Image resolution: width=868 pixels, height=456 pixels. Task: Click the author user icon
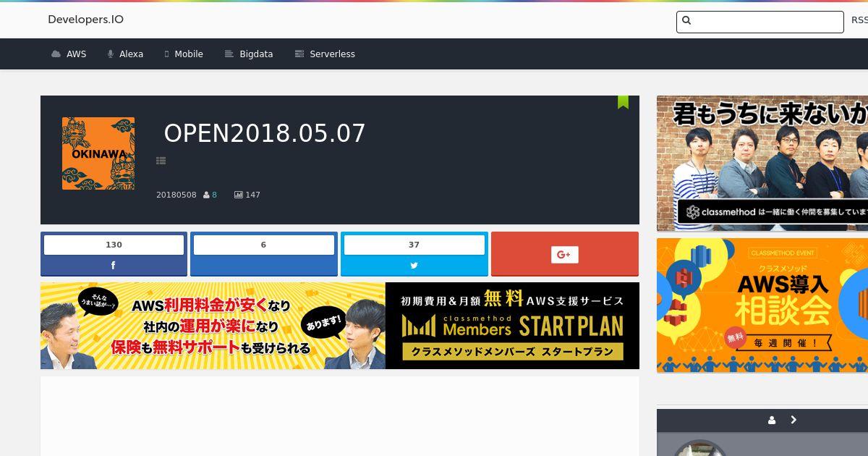[207, 195]
